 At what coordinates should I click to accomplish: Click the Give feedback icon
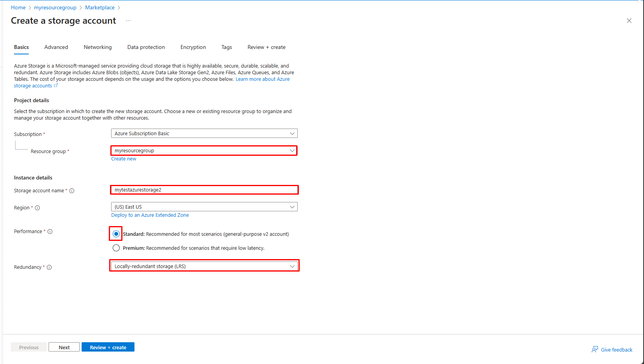tap(595, 350)
